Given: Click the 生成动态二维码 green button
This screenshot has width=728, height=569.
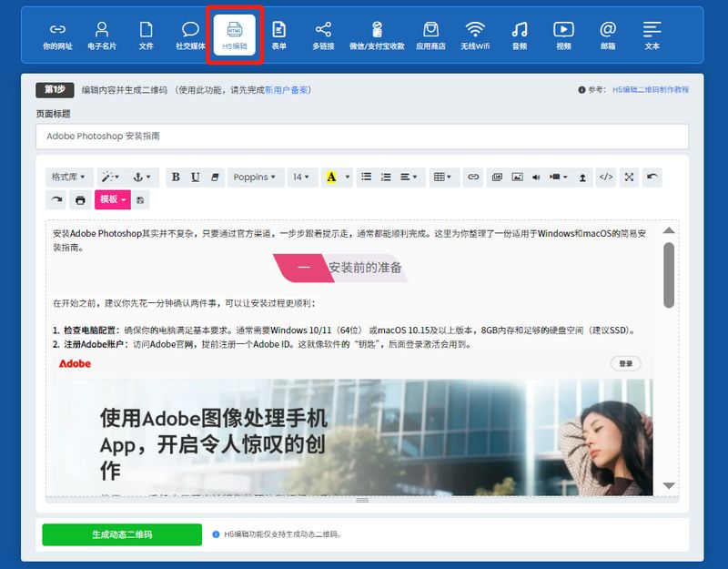Looking at the screenshot, I should [x=122, y=534].
